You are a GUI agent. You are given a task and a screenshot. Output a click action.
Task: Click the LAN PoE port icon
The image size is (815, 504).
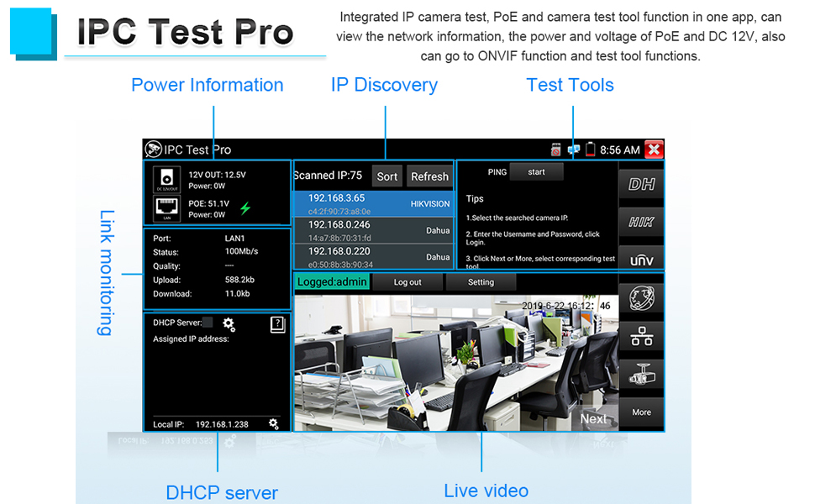coord(167,208)
